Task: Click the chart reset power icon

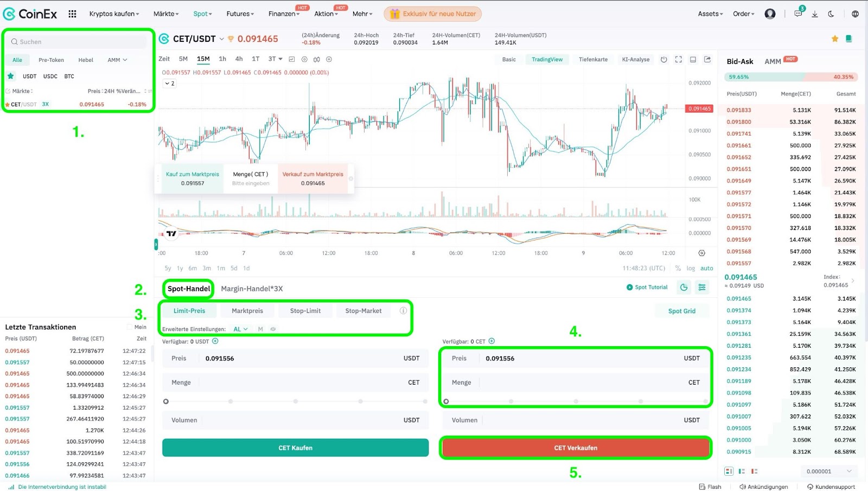Action: coord(663,59)
